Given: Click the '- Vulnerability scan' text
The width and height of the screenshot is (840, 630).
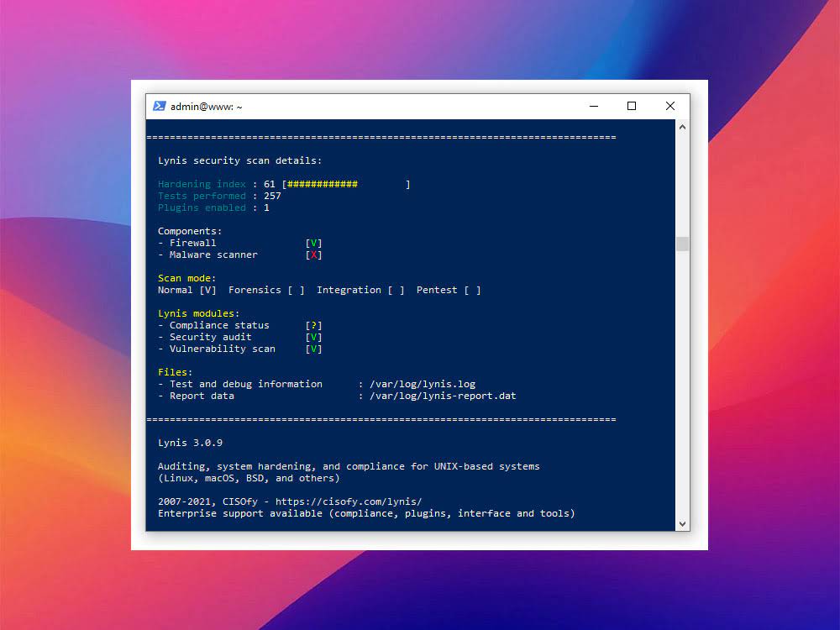Looking at the screenshot, I should [x=217, y=349].
